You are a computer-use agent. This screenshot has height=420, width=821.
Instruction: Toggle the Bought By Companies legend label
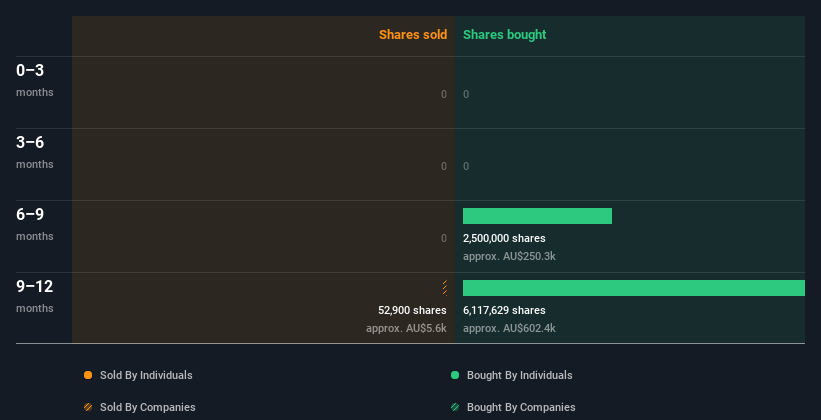[521, 407]
